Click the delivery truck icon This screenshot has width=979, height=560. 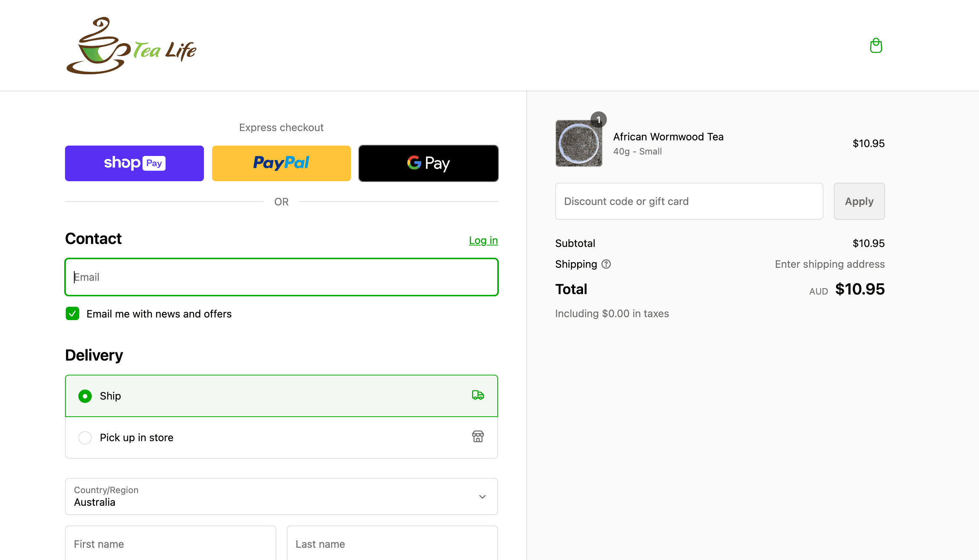tap(478, 395)
